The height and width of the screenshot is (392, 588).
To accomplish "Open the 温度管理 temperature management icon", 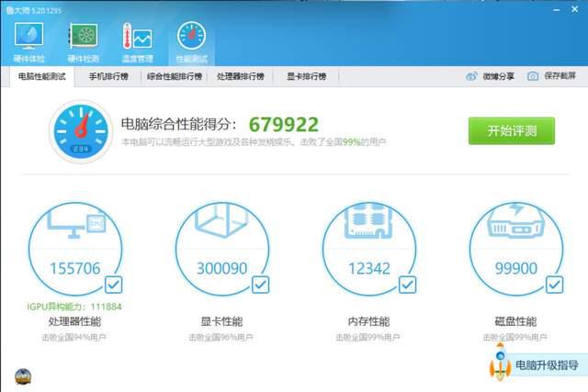I will point(138,42).
